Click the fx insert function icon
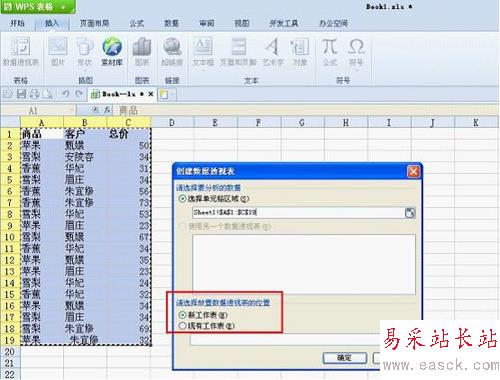This screenshot has width=500, height=380. (x=107, y=110)
